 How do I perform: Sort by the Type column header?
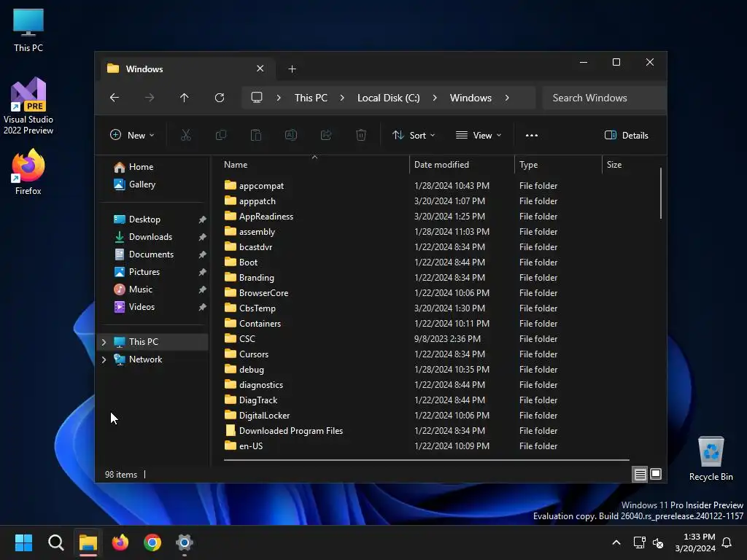558,165
